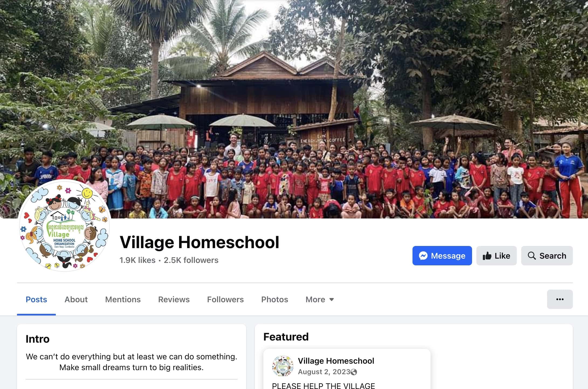Click the thumbs-up Like icon
This screenshot has width=588, height=389.
487,256
